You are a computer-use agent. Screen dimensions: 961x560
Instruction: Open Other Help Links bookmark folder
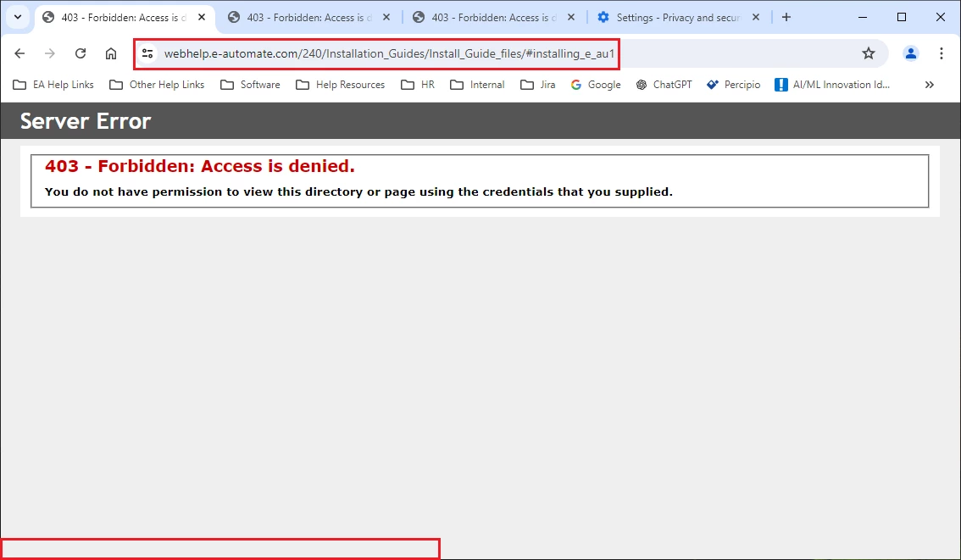click(157, 85)
